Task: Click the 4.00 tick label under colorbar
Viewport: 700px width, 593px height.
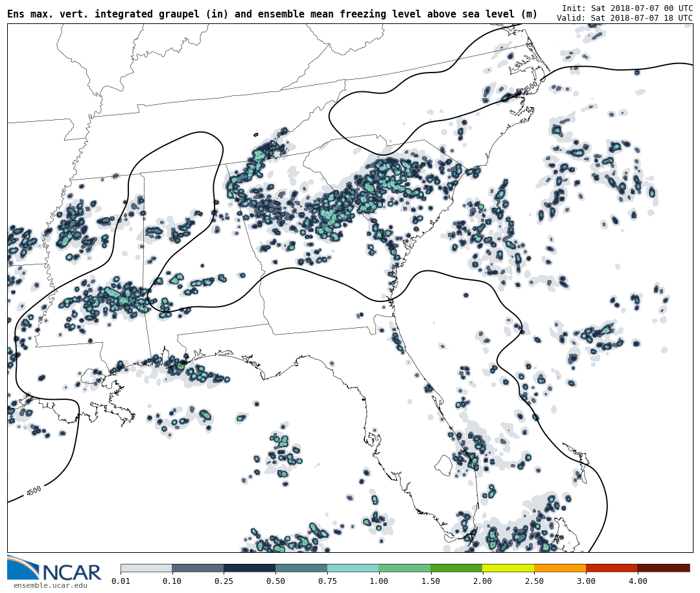Action: 637,581
